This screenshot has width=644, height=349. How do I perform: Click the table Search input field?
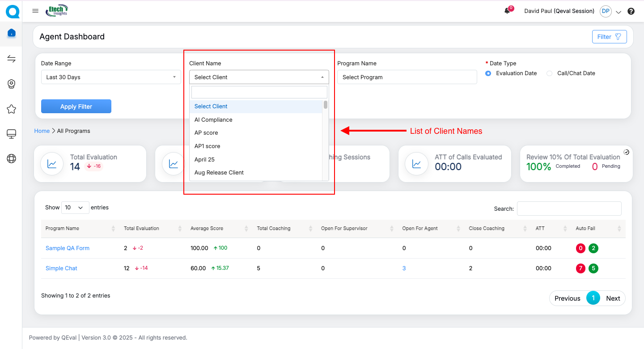(x=569, y=209)
